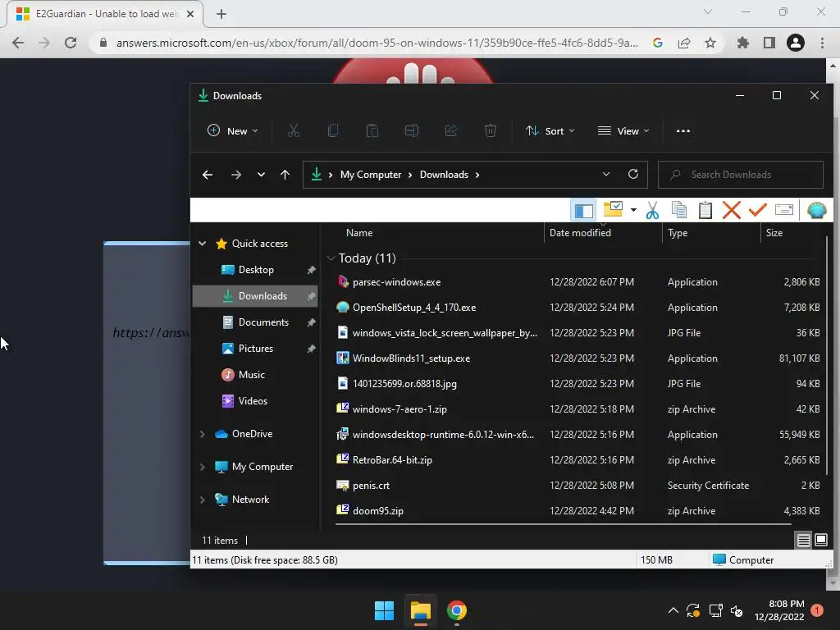Refresh the Downloads folder
Image resolution: width=840 pixels, height=630 pixels.
(633, 174)
